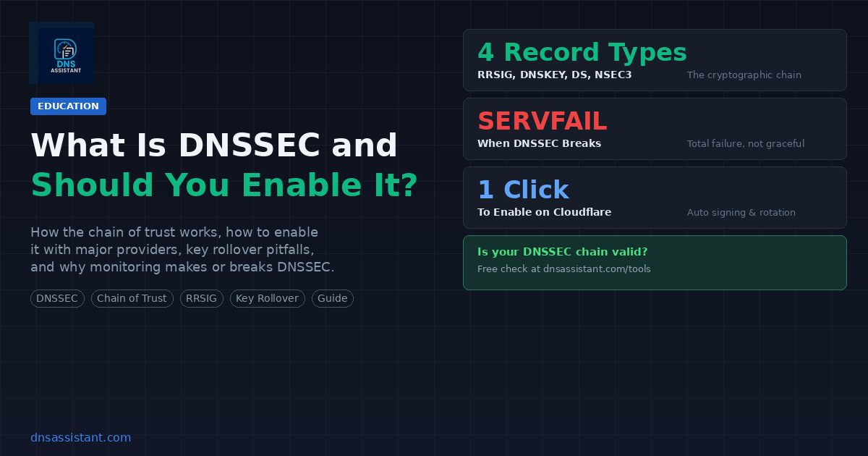Click "Auto signing & rotation" caption
The height and width of the screenshot is (456, 868).
coord(741,212)
